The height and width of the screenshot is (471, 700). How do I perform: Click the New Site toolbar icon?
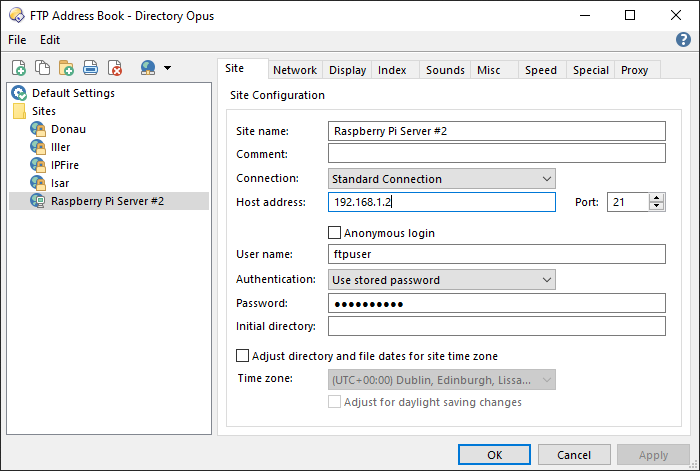click(x=19, y=68)
